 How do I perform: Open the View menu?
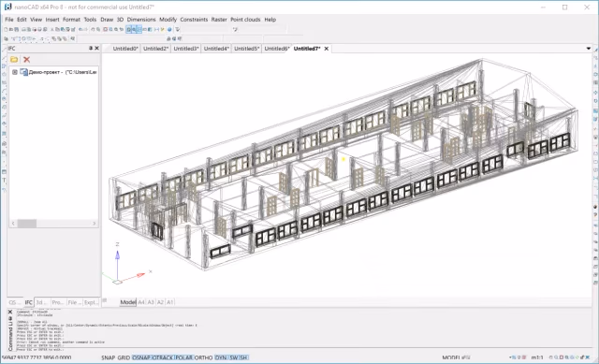(36, 20)
